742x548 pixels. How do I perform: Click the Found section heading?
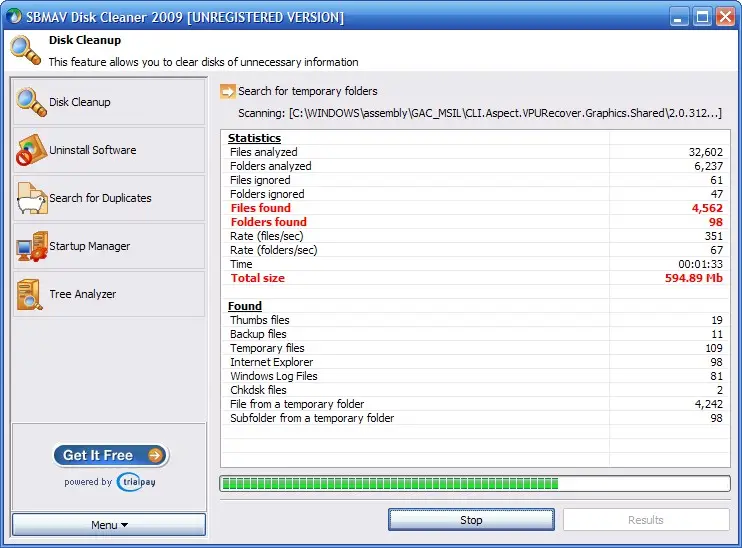click(245, 306)
